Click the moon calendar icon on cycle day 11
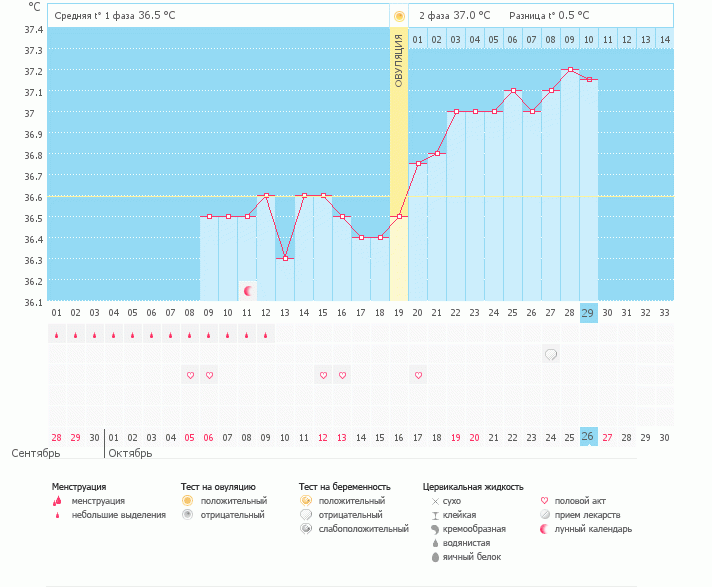The image size is (712, 587). pyautogui.click(x=247, y=291)
